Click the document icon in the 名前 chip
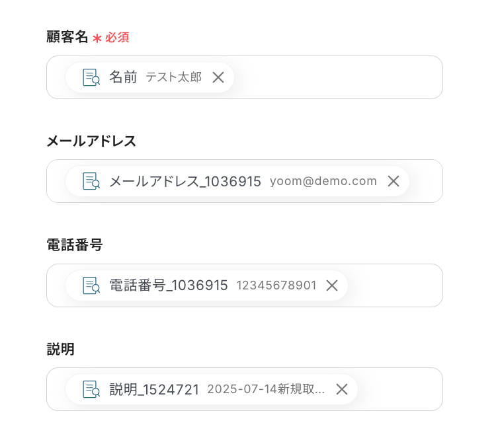The height and width of the screenshot is (448, 500). 91,77
